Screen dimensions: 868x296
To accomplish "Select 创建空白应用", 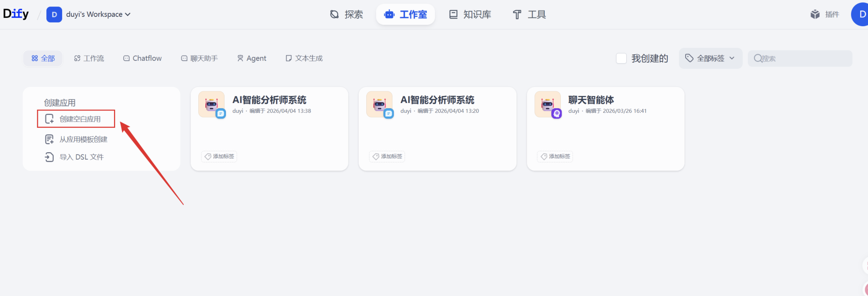I will (76, 119).
